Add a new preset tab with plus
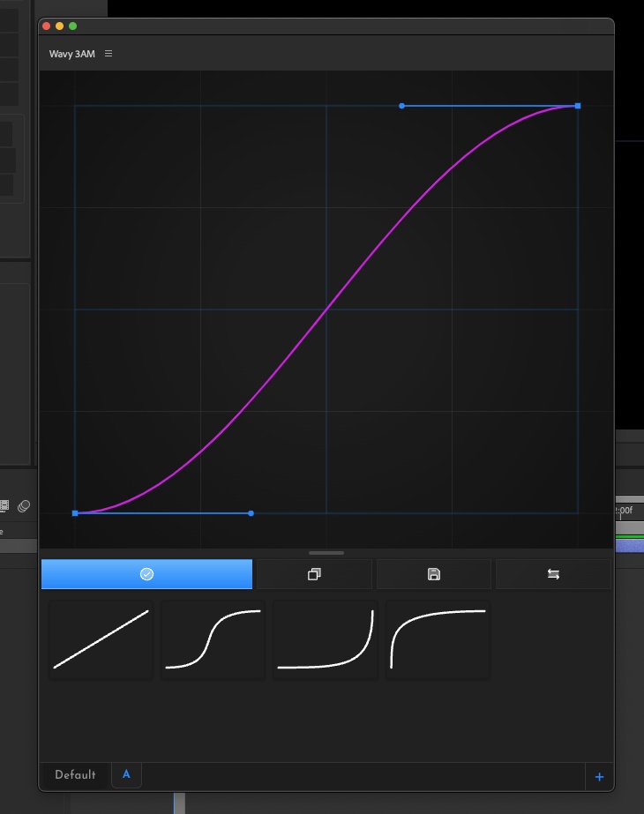This screenshot has height=814, width=644. coord(599,777)
